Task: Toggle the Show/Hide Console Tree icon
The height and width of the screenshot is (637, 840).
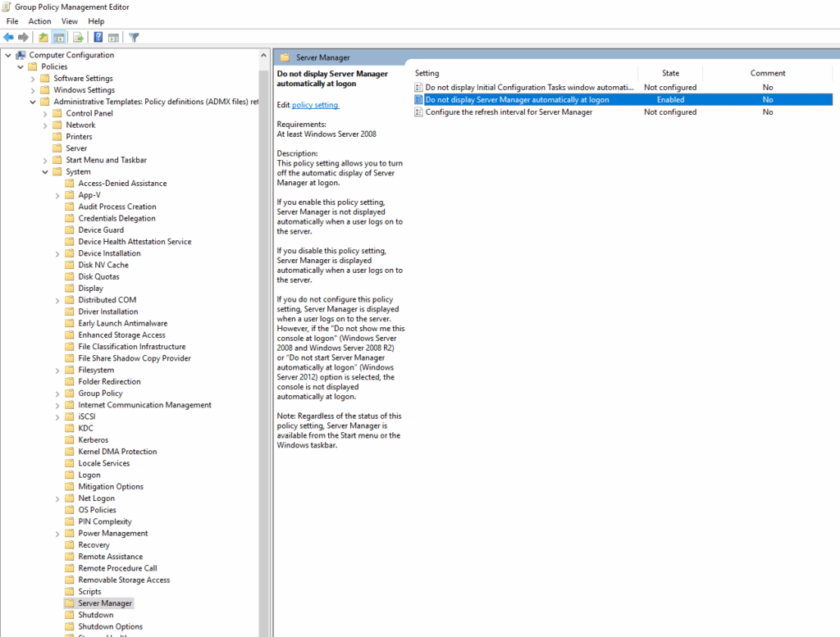Action: pyautogui.click(x=58, y=37)
